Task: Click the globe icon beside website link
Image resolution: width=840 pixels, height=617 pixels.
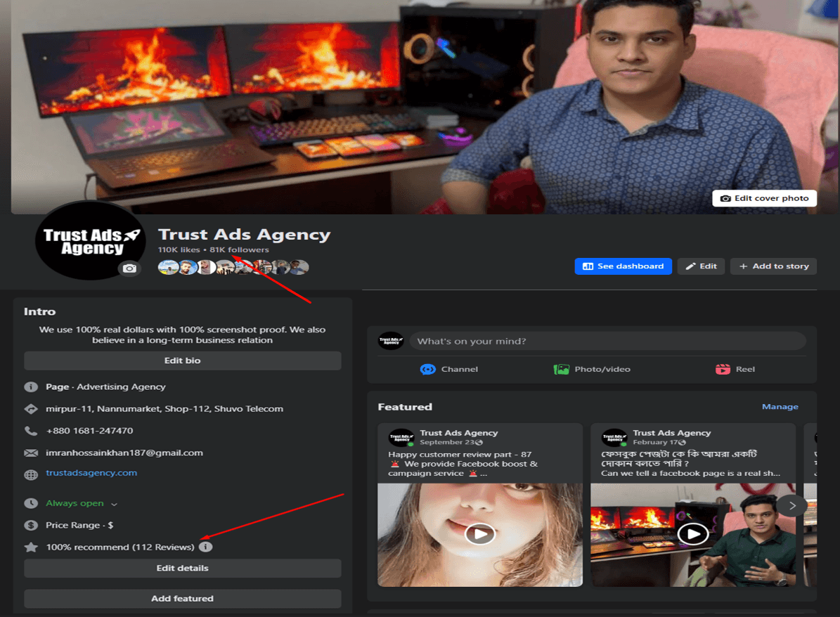Action: coord(31,474)
